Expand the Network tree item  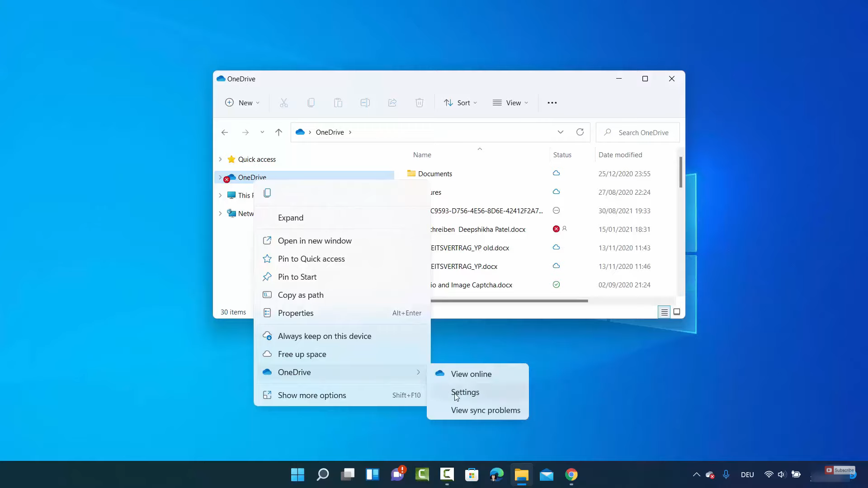pyautogui.click(x=220, y=213)
